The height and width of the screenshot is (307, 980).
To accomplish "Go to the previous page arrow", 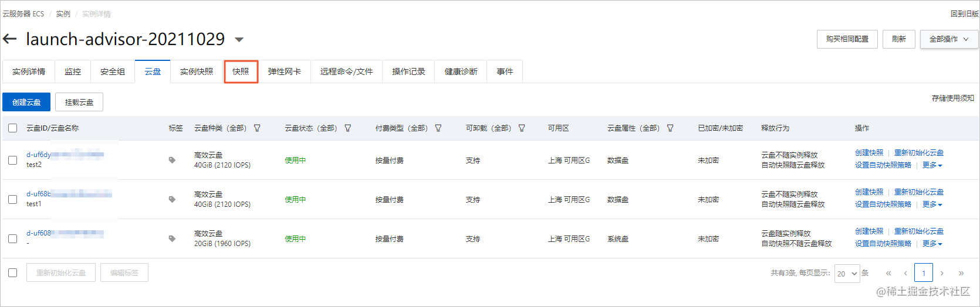I will (x=905, y=273).
